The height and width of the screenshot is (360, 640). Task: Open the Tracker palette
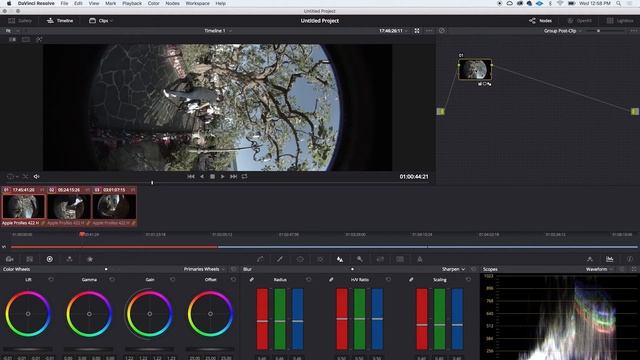coord(320,259)
